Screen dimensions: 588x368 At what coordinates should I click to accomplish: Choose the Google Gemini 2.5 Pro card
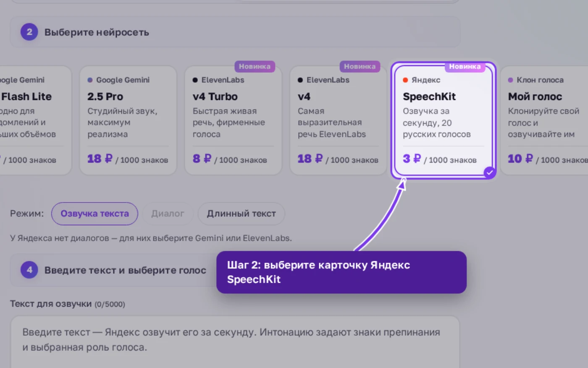[128, 121]
